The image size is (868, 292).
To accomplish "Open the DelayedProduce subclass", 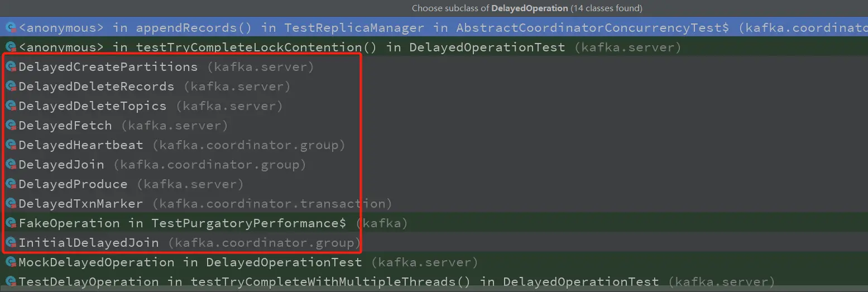I will click(x=73, y=184).
